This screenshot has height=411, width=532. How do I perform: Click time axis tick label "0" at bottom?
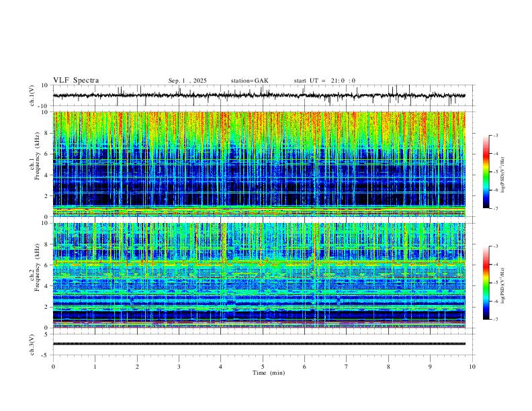pyautogui.click(x=53, y=367)
